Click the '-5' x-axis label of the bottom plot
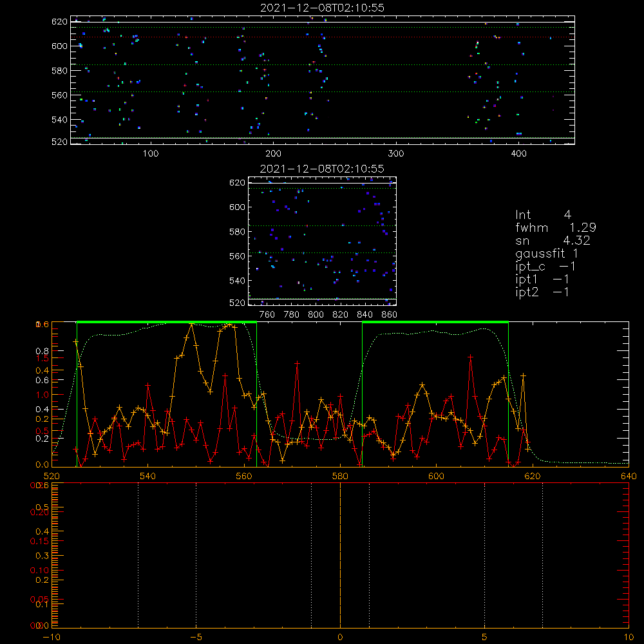 (x=196, y=638)
